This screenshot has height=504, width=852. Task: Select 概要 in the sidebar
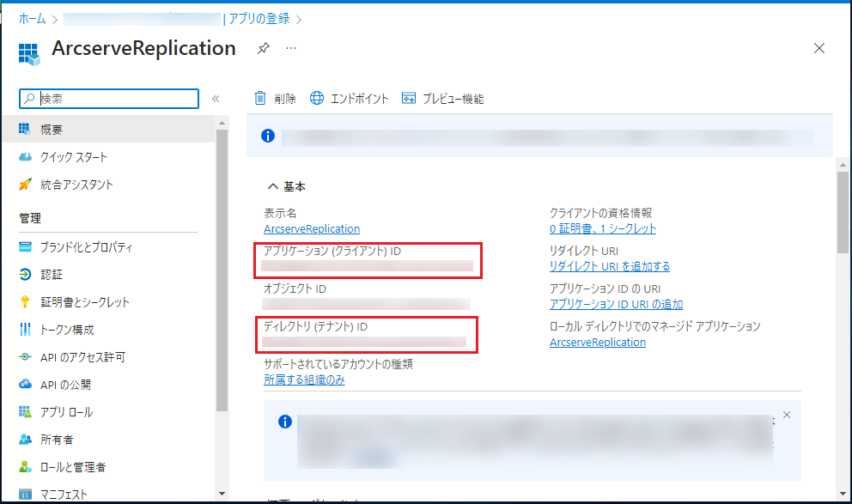tap(109, 130)
